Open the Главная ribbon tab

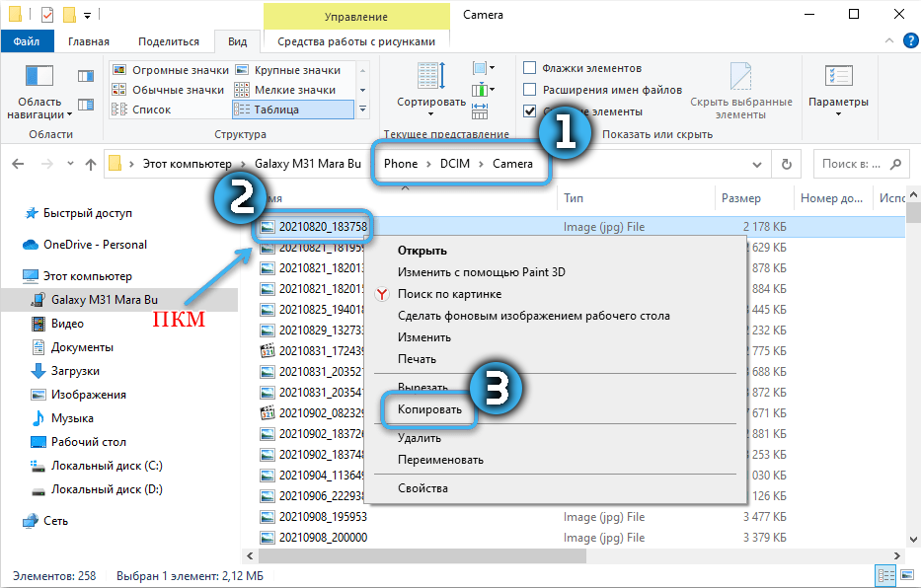(89, 41)
